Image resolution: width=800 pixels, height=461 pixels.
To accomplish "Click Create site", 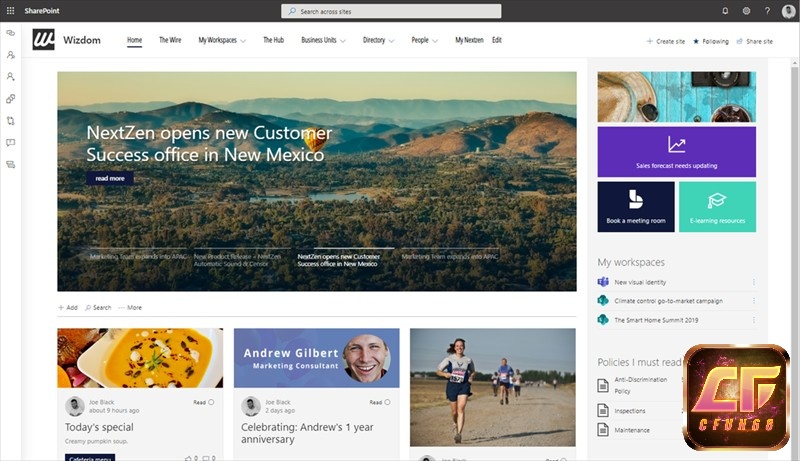I will click(x=666, y=41).
